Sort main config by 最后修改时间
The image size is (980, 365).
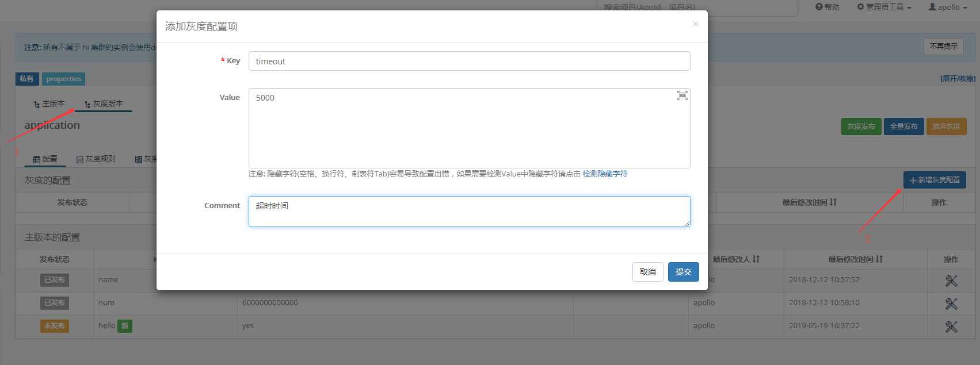click(x=855, y=259)
